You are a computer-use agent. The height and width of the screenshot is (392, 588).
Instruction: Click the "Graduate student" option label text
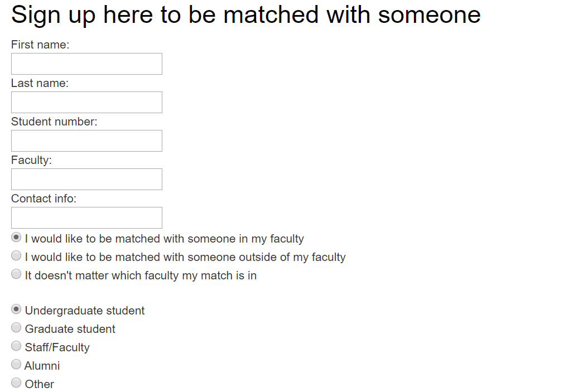tap(70, 329)
